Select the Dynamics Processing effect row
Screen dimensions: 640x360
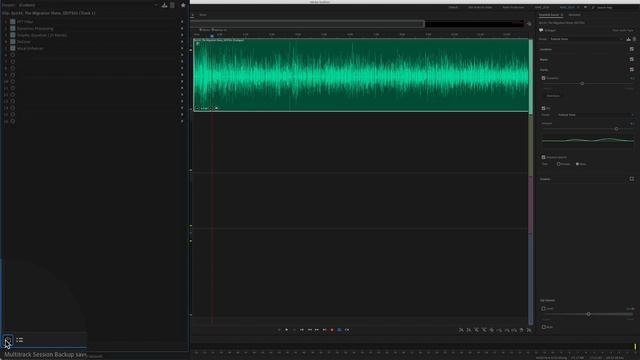94,28
